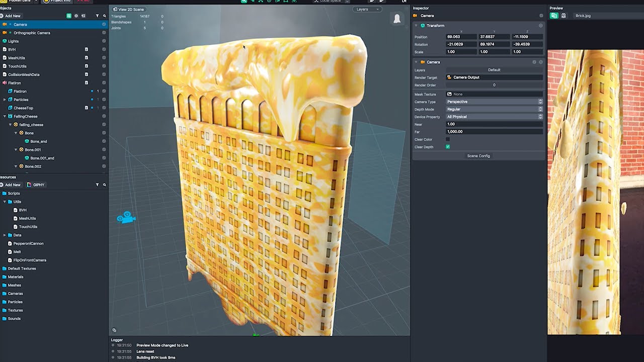Click the GIPHY button in Resources
The image size is (644, 362).
[36, 185]
